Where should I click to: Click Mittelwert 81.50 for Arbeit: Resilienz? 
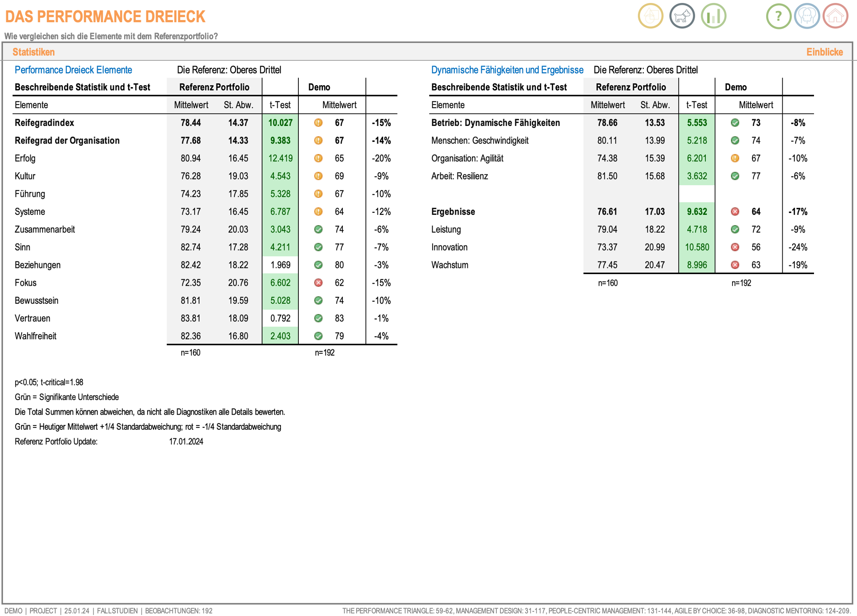(607, 176)
